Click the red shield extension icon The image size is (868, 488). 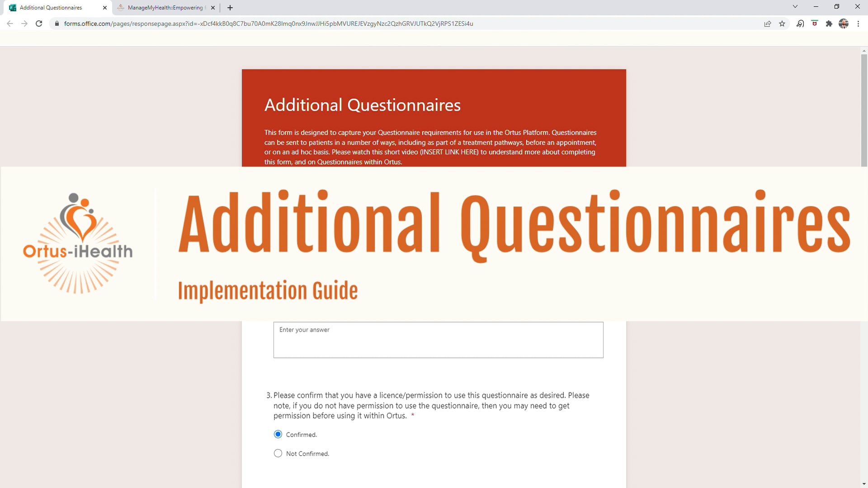pos(815,23)
